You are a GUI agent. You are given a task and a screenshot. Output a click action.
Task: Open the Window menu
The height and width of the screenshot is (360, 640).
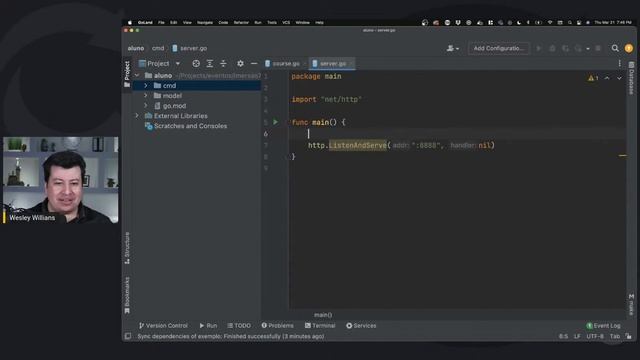[x=302, y=23]
